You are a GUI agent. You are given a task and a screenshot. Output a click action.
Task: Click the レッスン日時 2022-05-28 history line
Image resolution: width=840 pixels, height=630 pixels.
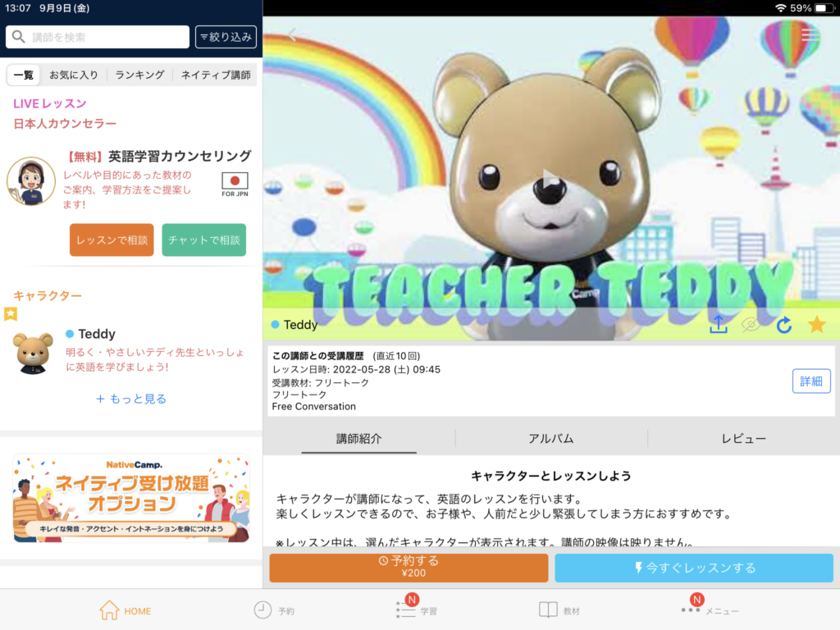pyautogui.click(x=356, y=370)
